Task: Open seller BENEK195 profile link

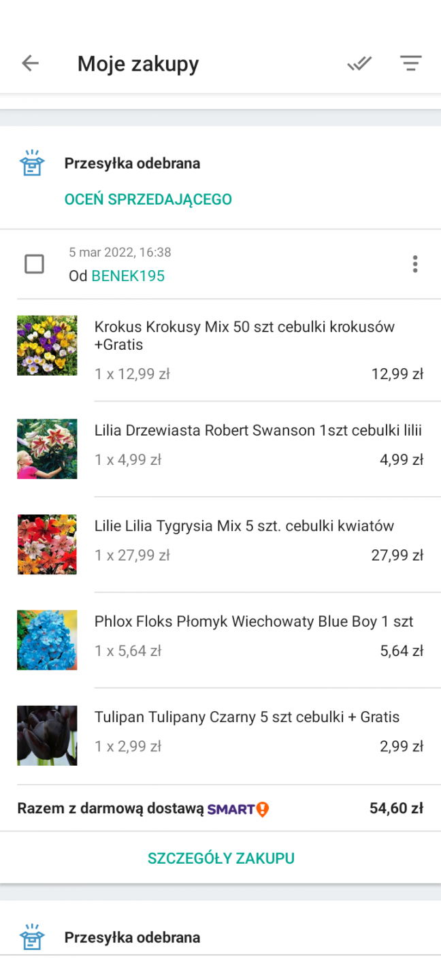Action: (128, 276)
